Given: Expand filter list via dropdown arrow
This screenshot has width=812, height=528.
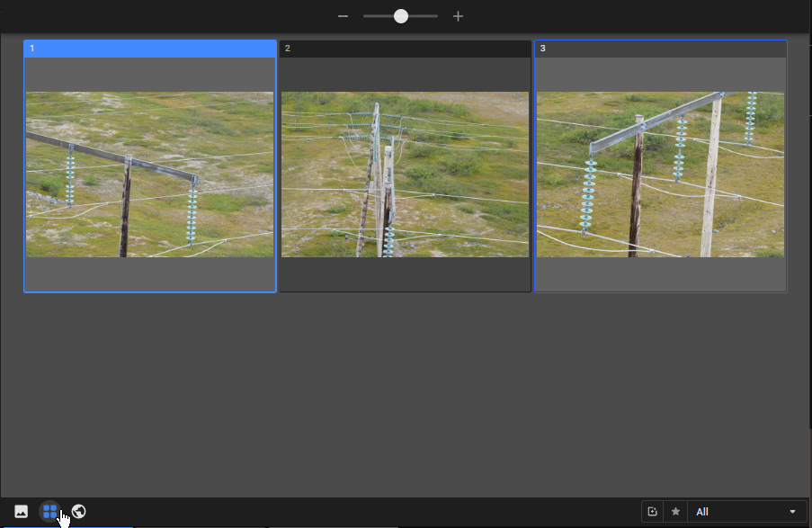Looking at the screenshot, I should (x=792, y=512).
